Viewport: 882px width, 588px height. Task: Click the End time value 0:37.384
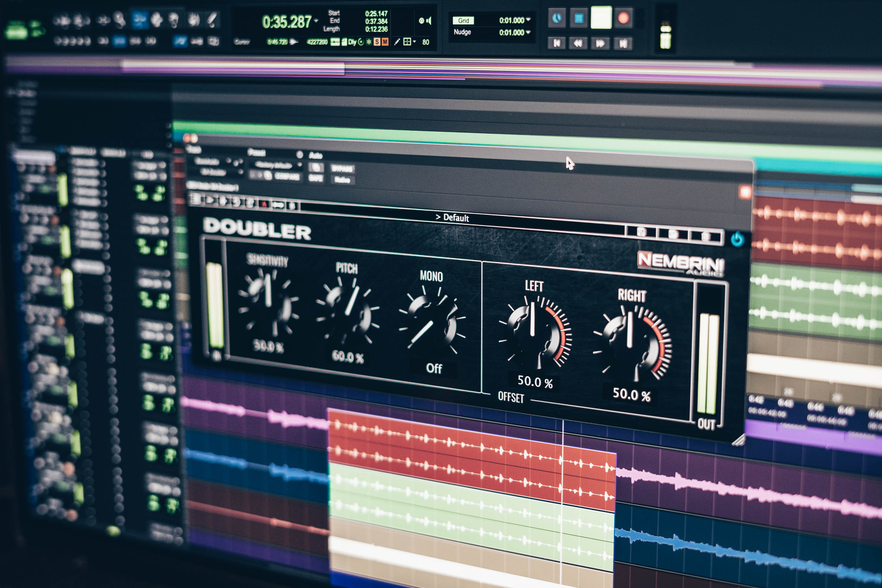(x=376, y=21)
